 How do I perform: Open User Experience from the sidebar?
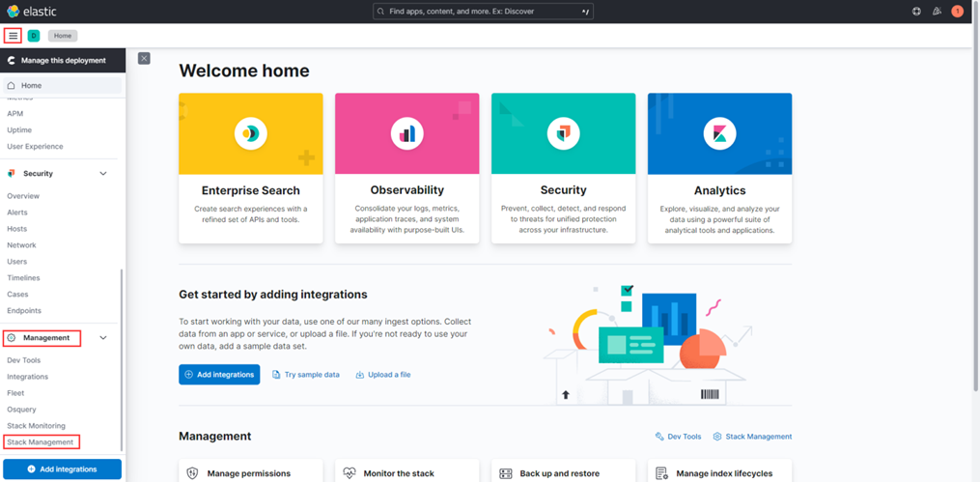tap(35, 146)
